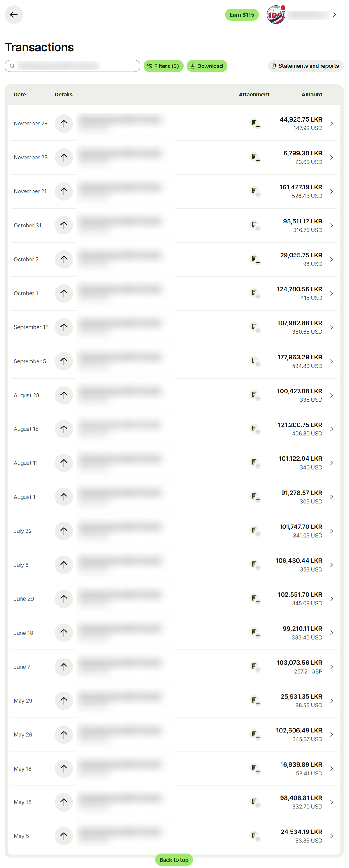
Task: Expand the 124,780.56 LKR transaction chevron
Action: click(x=332, y=293)
